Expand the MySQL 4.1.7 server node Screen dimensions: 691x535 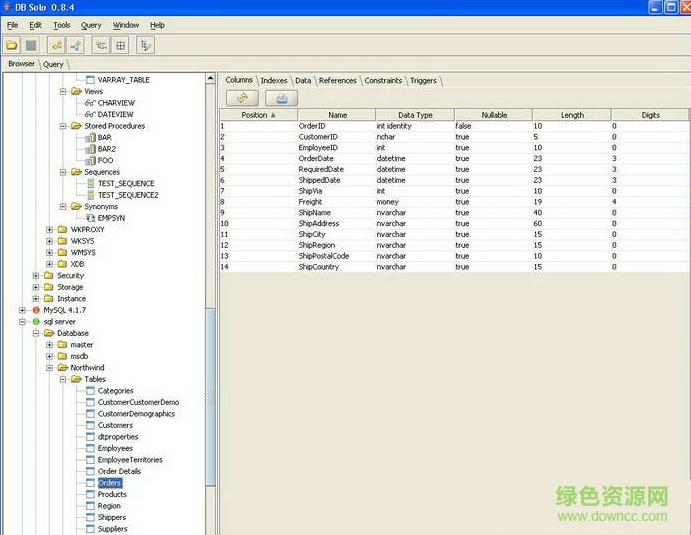(x=23, y=310)
